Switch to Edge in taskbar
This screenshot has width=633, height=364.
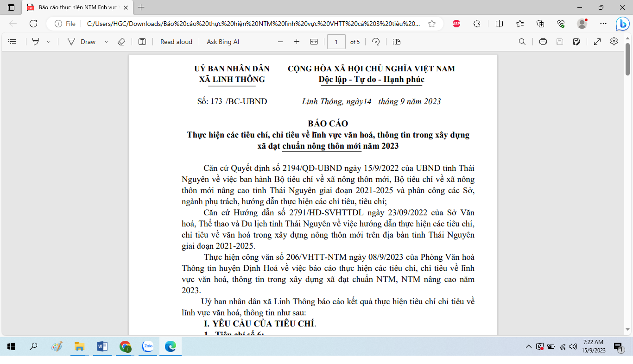pos(171,346)
